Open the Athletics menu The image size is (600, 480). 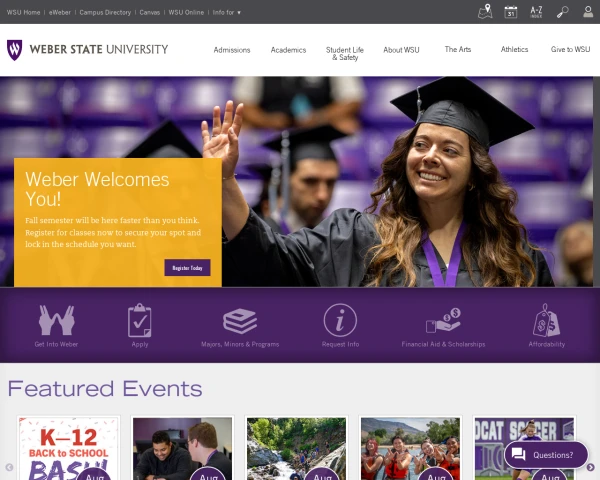point(514,49)
